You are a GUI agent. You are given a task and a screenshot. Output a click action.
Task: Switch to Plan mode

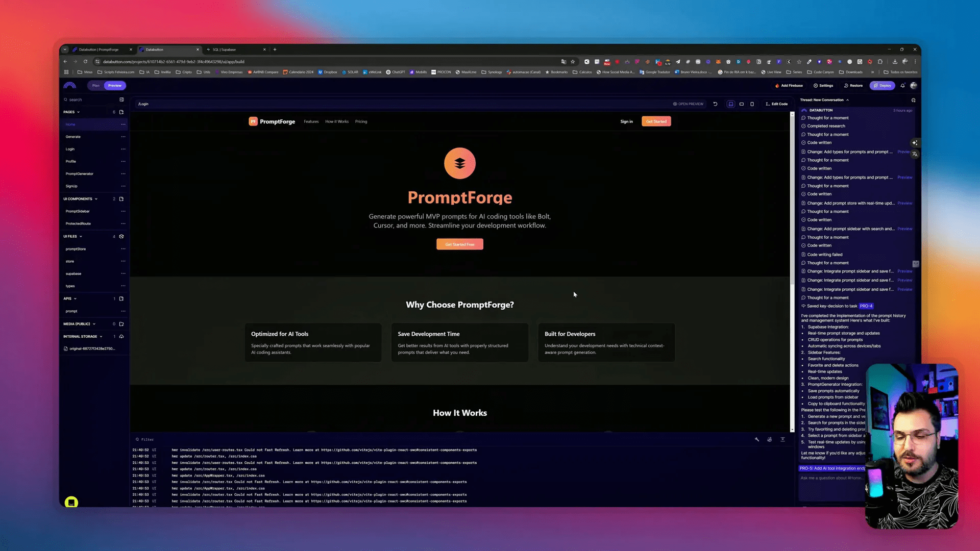click(x=96, y=86)
